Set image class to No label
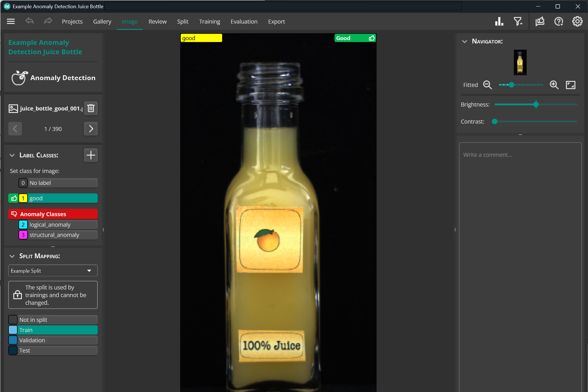 (x=58, y=183)
